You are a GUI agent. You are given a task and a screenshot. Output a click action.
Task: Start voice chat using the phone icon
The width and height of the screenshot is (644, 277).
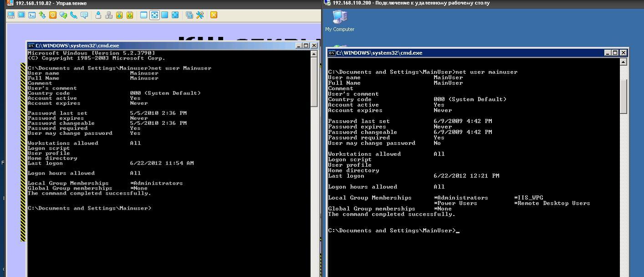tap(74, 15)
